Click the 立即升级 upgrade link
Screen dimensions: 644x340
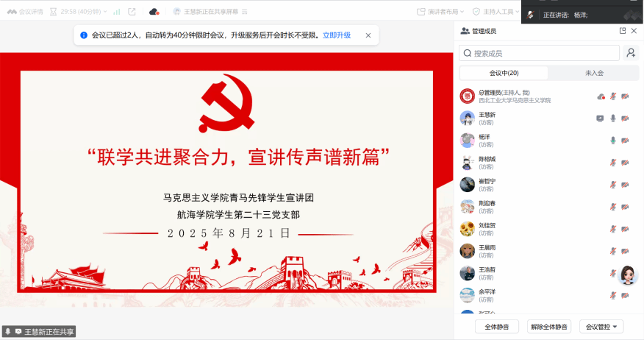pyautogui.click(x=337, y=35)
